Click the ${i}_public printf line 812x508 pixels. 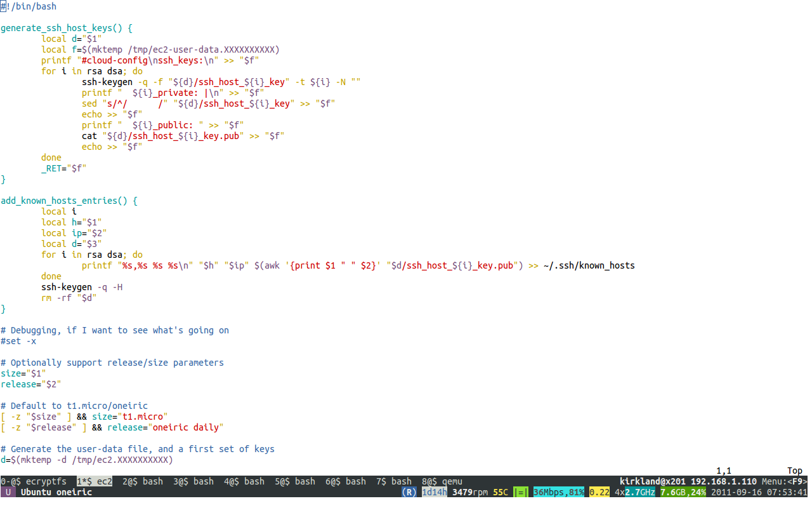[163, 125]
